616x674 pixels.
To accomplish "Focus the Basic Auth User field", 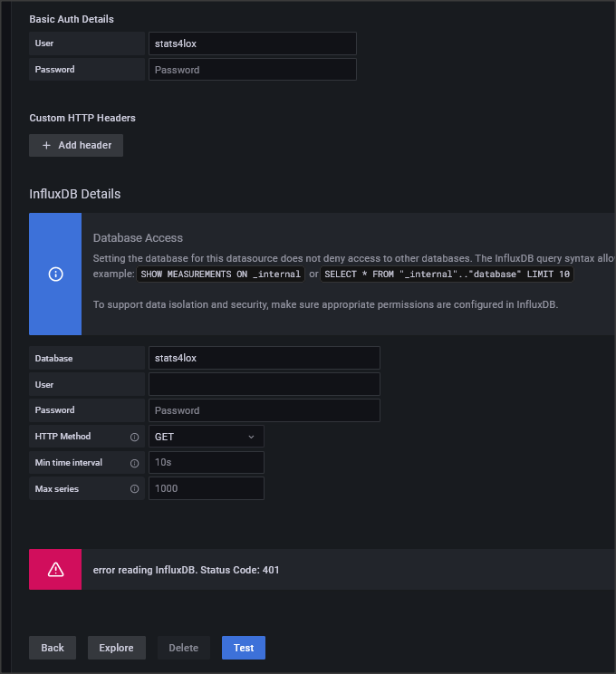I will click(253, 43).
